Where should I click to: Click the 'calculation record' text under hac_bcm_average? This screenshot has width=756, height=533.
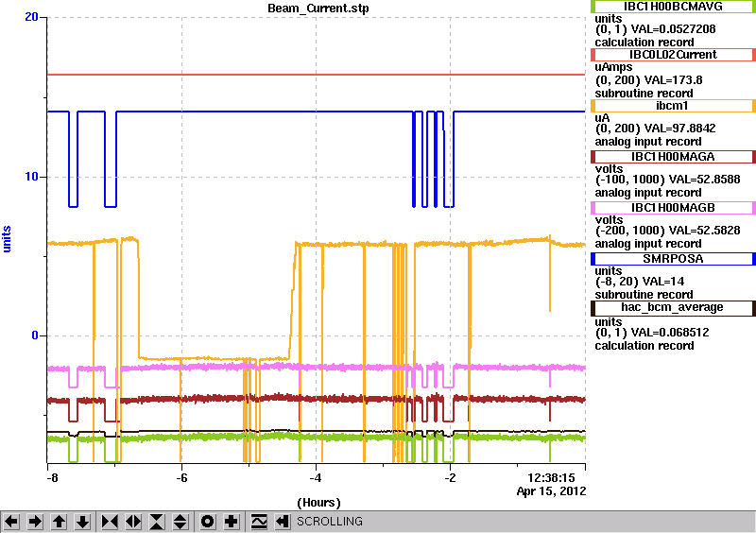click(x=644, y=346)
